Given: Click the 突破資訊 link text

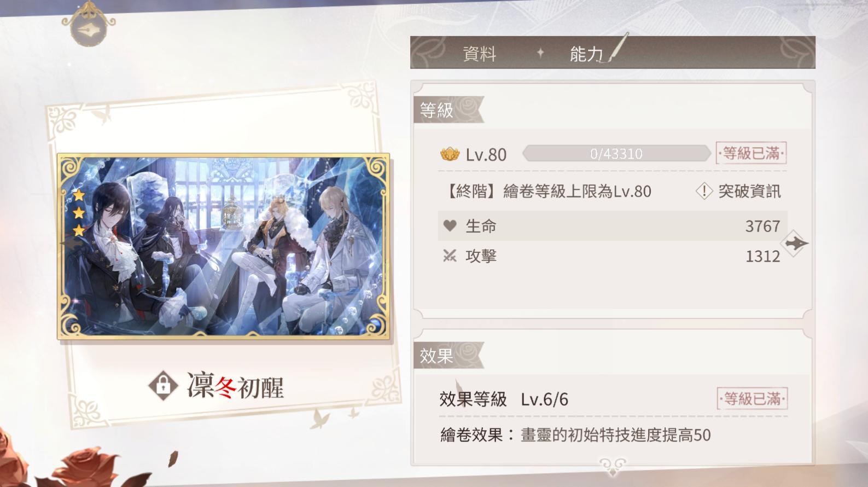Looking at the screenshot, I should [x=749, y=191].
